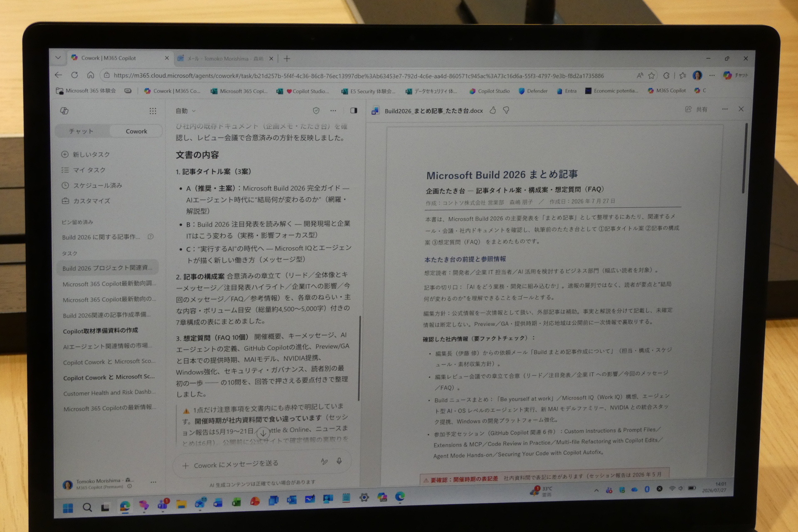Screen dimensions: 798x532
Task: Open a new browser tab with plus
Action: pyautogui.click(x=287, y=59)
